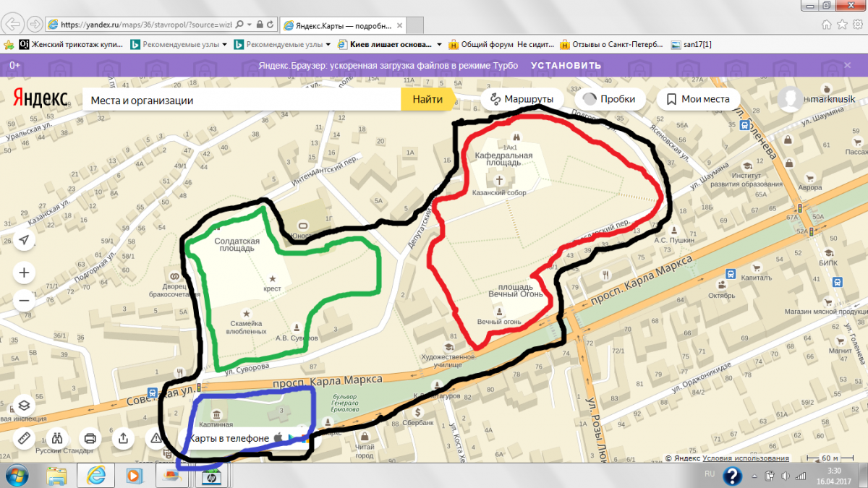Expand second Рекомендуемые узлы favorites dropdown
The width and height of the screenshot is (868, 488).
pos(329,44)
